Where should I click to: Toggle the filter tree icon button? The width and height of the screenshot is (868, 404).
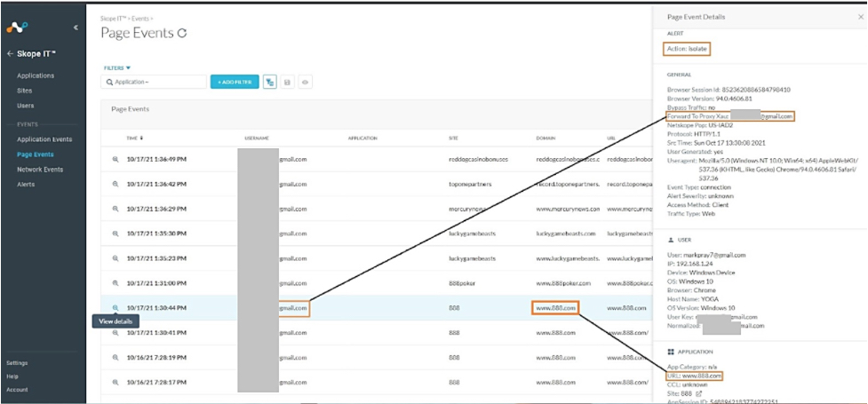(x=270, y=82)
